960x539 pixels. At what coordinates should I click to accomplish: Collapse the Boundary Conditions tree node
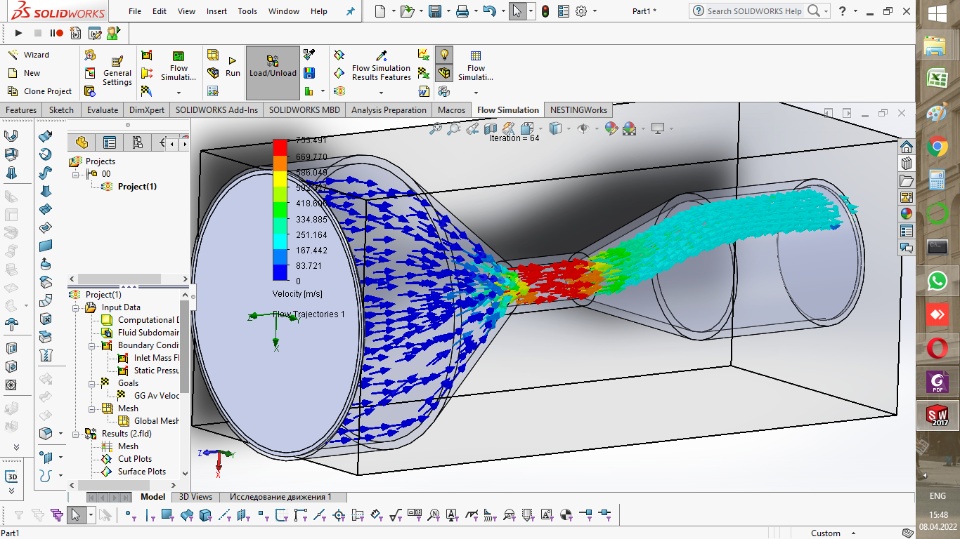click(x=90, y=345)
